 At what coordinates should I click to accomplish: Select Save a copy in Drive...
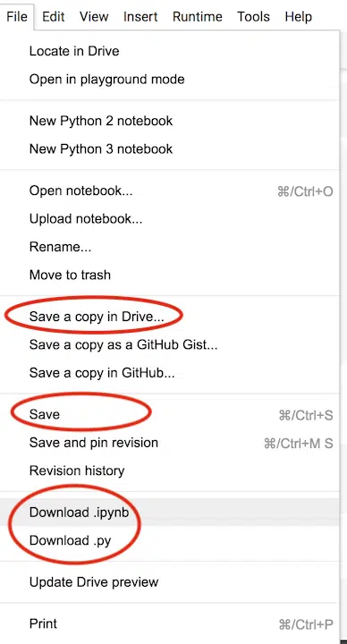point(170,317)
